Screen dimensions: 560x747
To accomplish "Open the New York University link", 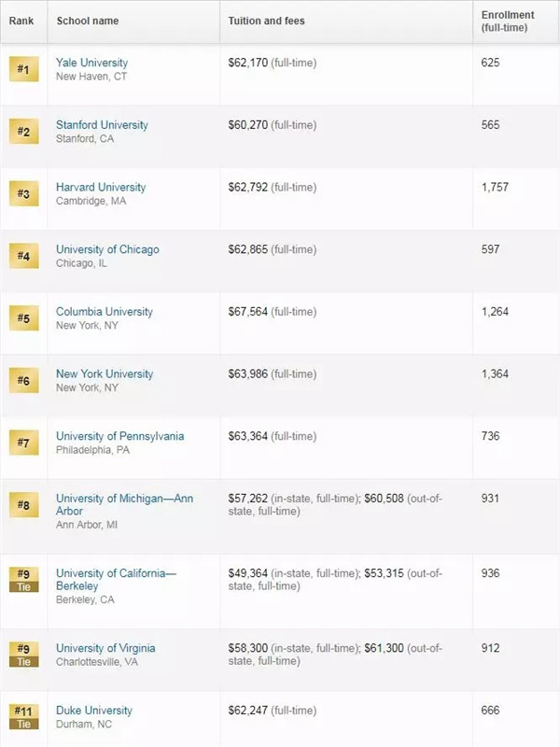I will pyautogui.click(x=104, y=374).
